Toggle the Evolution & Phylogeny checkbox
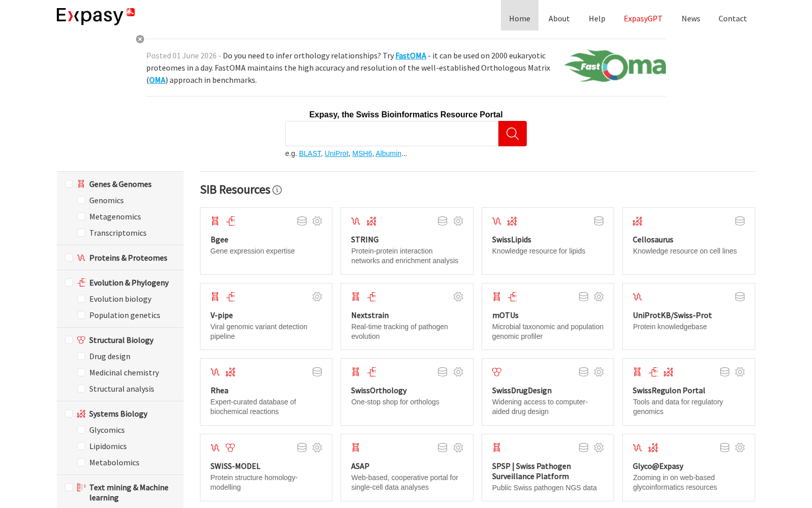812x508 pixels. [69, 282]
